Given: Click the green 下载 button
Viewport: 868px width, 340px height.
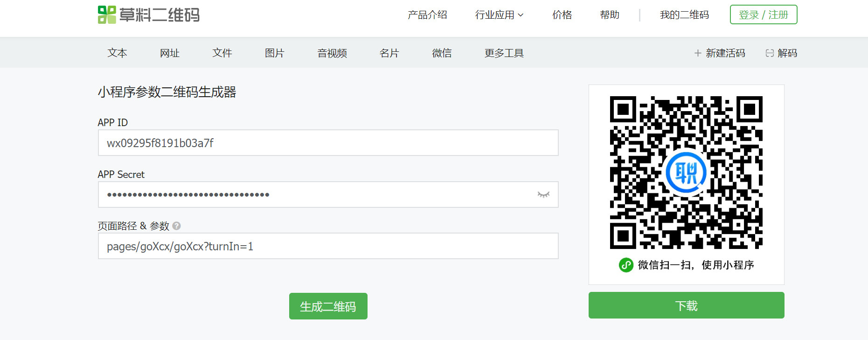Looking at the screenshot, I should [x=687, y=305].
